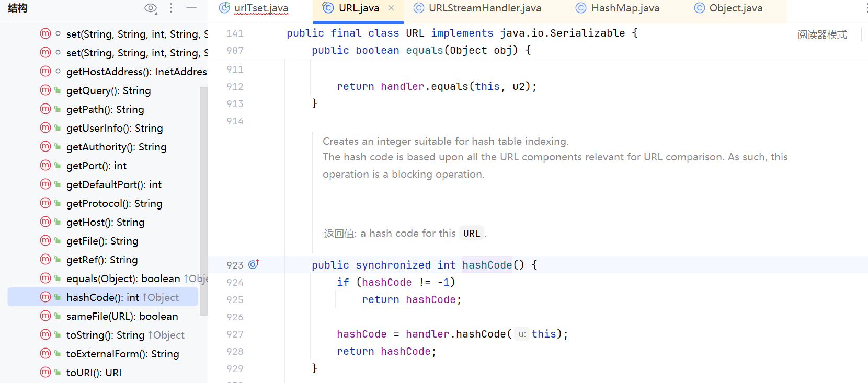Click the eye view options icon

[x=151, y=8]
